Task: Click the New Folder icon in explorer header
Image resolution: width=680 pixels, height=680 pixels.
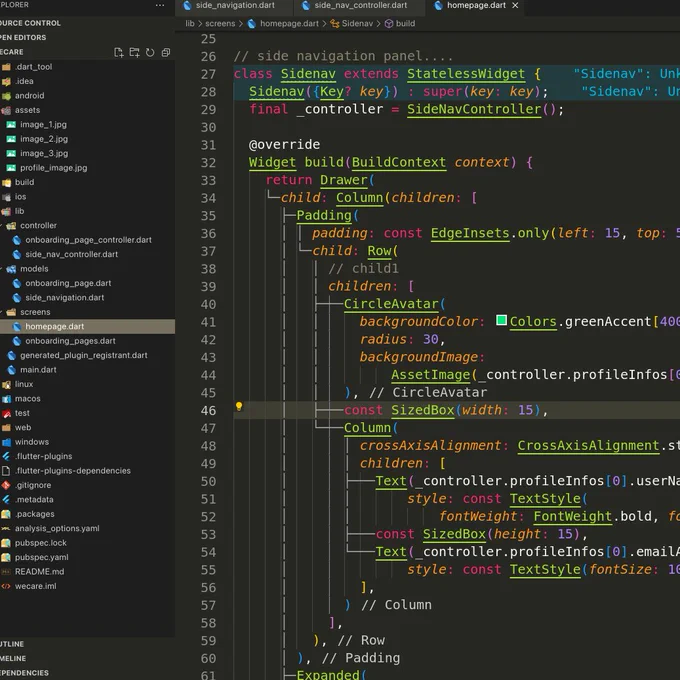Action: click(x=134, y=52)
